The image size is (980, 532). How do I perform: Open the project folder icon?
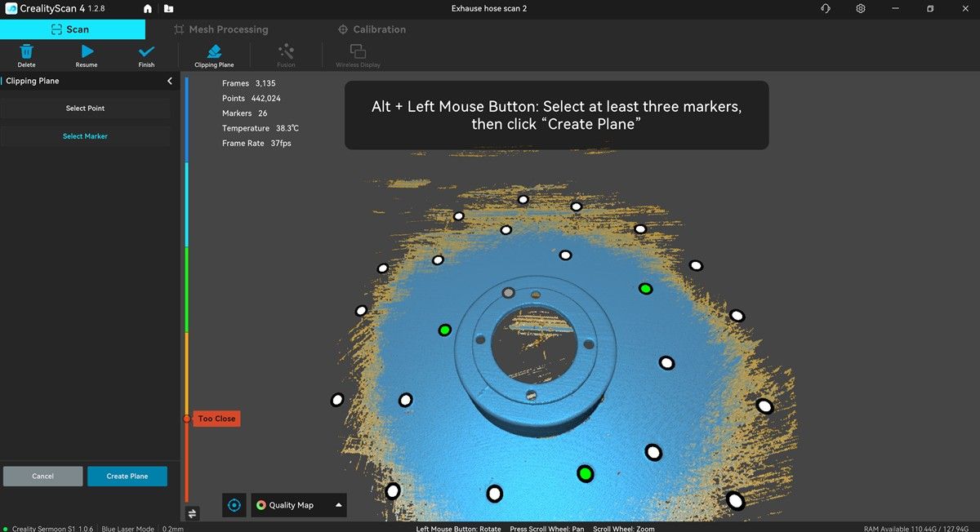tap(168, 9)
